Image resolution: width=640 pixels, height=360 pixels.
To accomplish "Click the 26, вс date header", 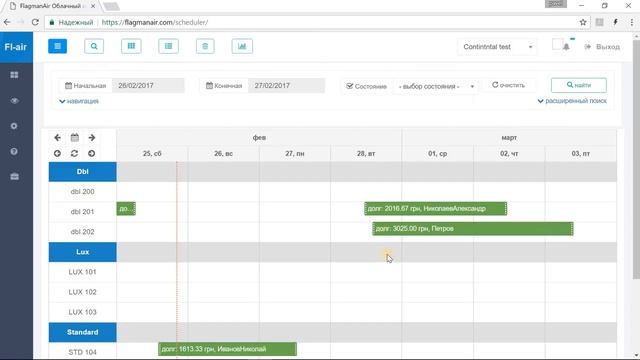I will (224, 153).
